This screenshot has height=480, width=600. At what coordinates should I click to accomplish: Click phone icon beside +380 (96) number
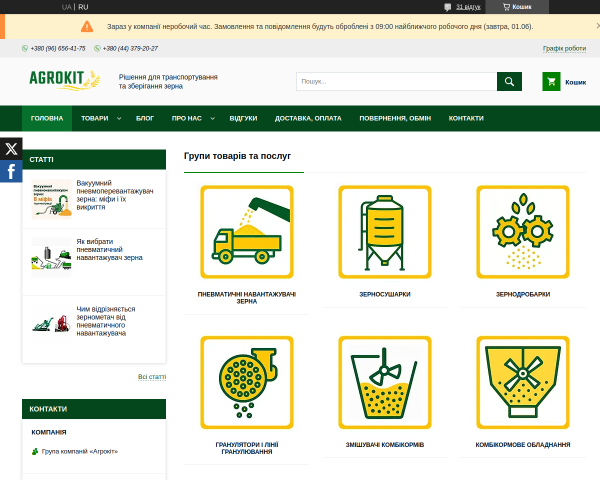pos(25,48)
